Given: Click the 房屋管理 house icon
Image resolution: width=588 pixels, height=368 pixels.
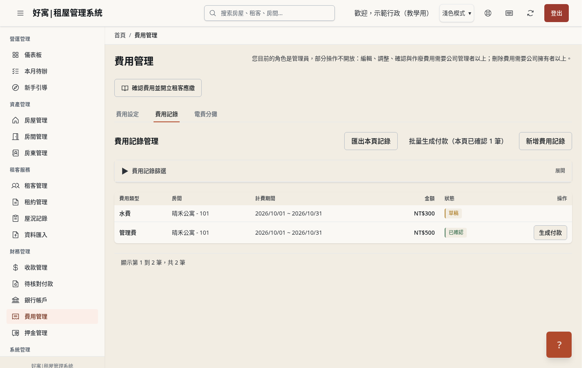Looking at the screenshot, I should click(x=16, y=120).
